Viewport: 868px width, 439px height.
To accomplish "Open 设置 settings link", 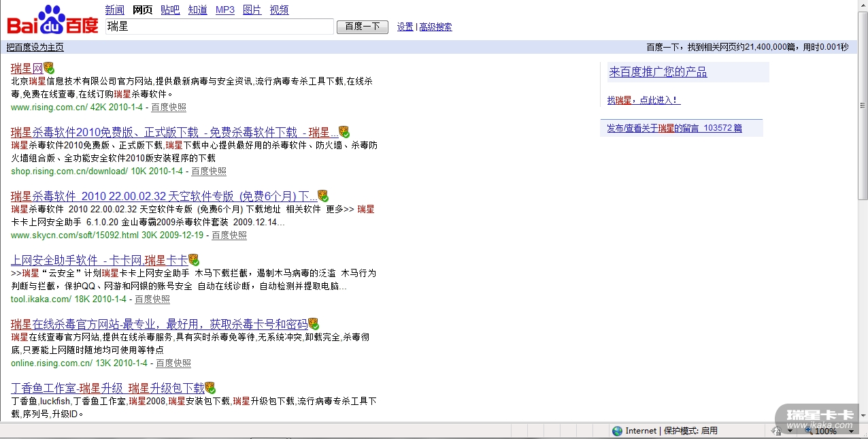I will click(405, 27).
